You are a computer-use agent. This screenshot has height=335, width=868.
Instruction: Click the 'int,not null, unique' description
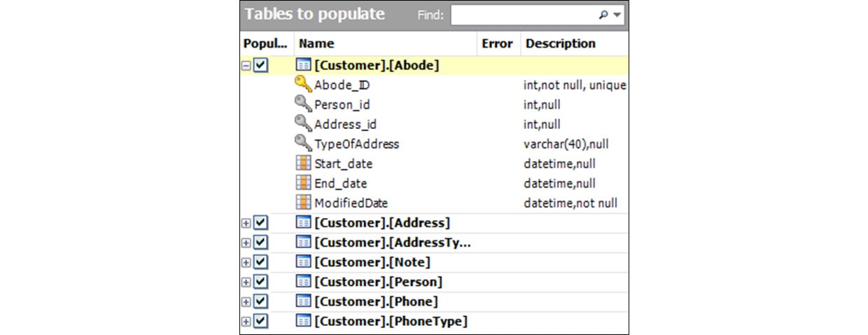575,85
